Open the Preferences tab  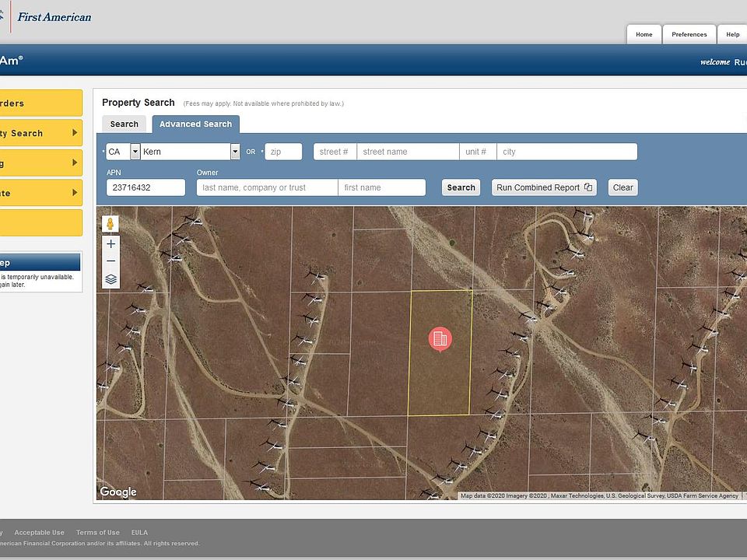(689, 34)
